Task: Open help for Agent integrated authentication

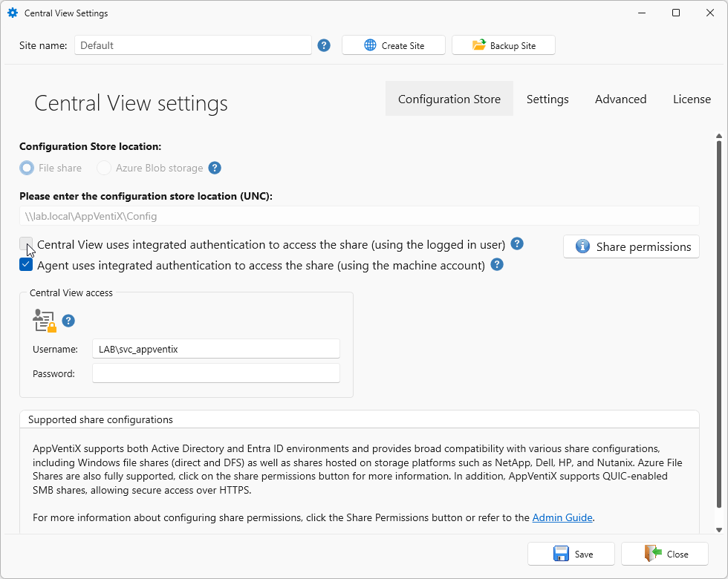Action: point(497,265)
